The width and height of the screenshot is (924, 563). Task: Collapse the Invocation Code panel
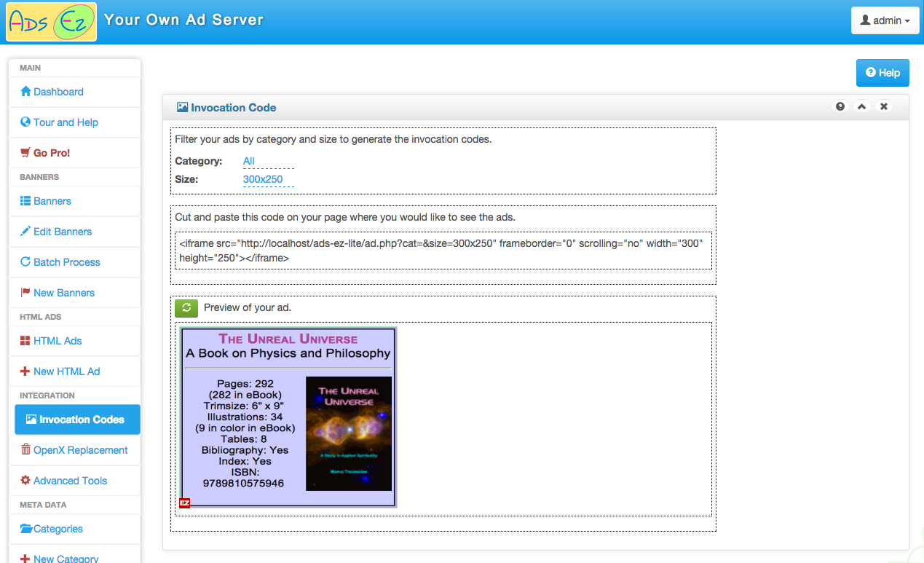861,106
